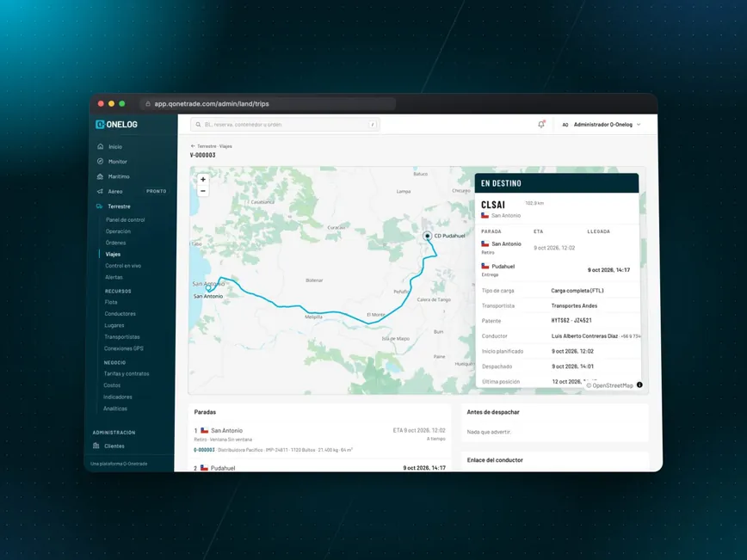
Task: Open the notifications bell
Action: [541, 124]
